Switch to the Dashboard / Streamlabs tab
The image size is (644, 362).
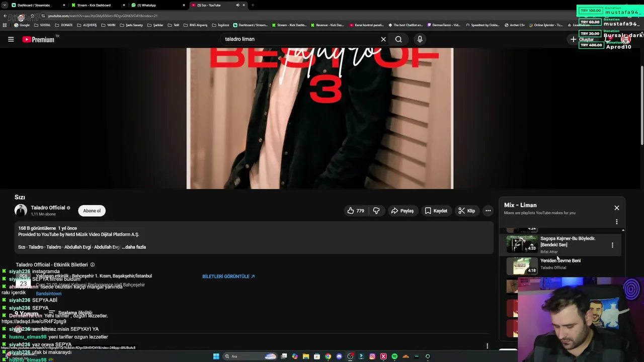(x=38, y=5)
